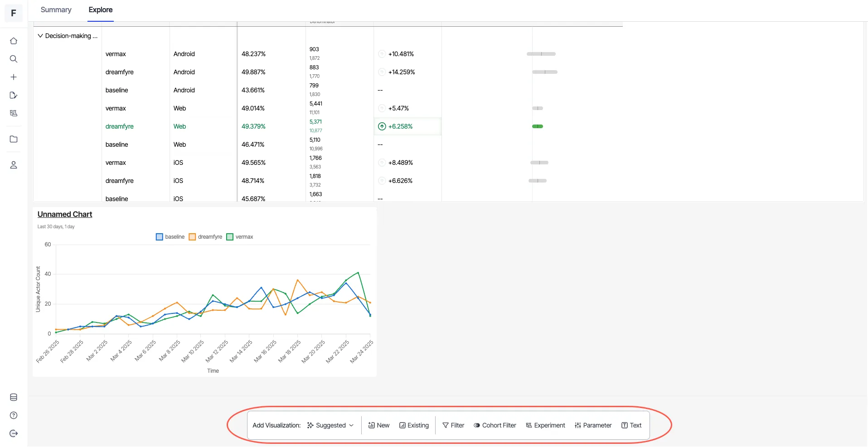Image resolution: width=868 pixels, height=447 pixels.
Task: Open the Unnamed Chart title link
Action: point(65,214)
